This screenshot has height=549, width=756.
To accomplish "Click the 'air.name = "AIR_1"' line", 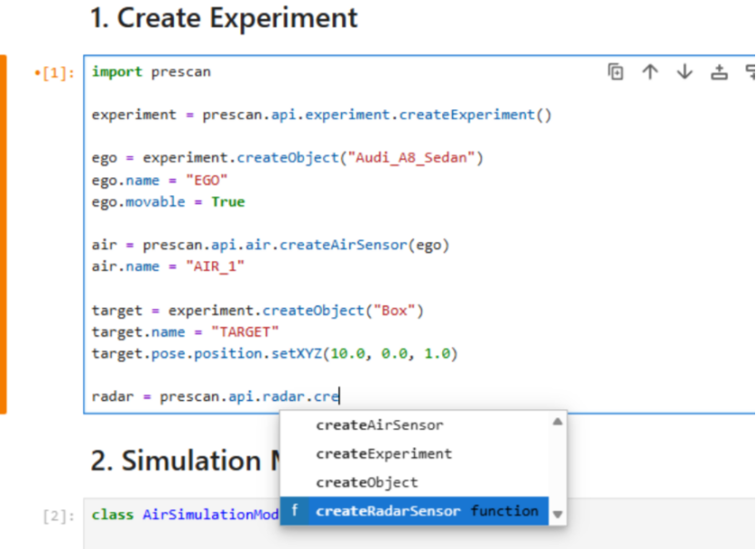I will (x=168, y=266).
